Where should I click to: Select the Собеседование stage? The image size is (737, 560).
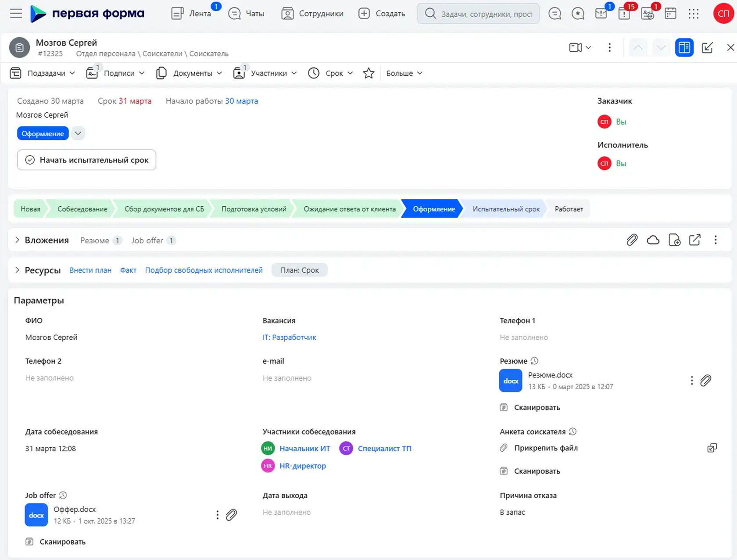click(82, 209)
